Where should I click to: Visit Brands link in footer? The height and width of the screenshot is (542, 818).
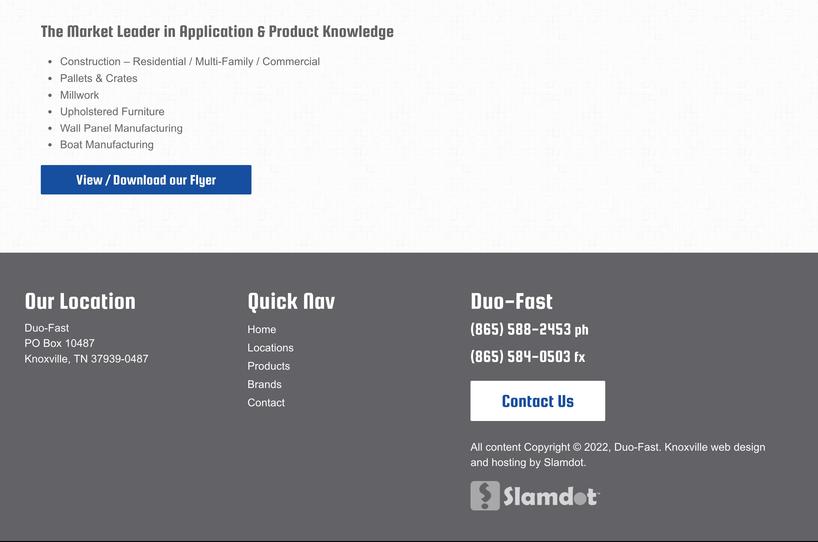(264, 384)
